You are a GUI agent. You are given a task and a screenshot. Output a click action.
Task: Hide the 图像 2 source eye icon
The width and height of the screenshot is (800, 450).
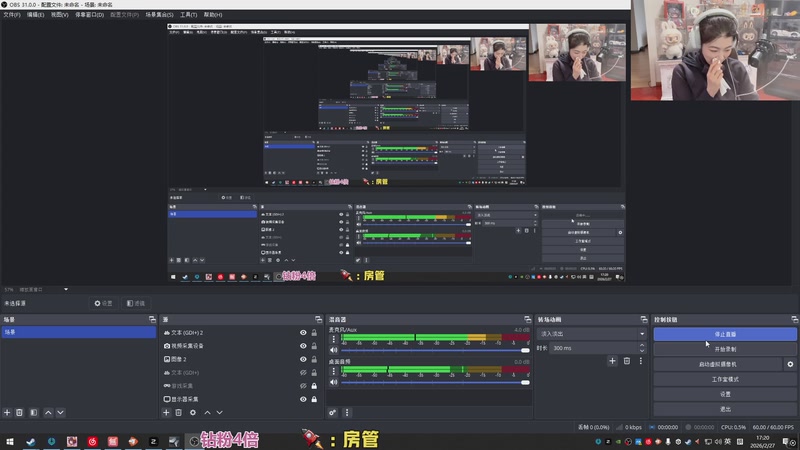pos(303,359)
